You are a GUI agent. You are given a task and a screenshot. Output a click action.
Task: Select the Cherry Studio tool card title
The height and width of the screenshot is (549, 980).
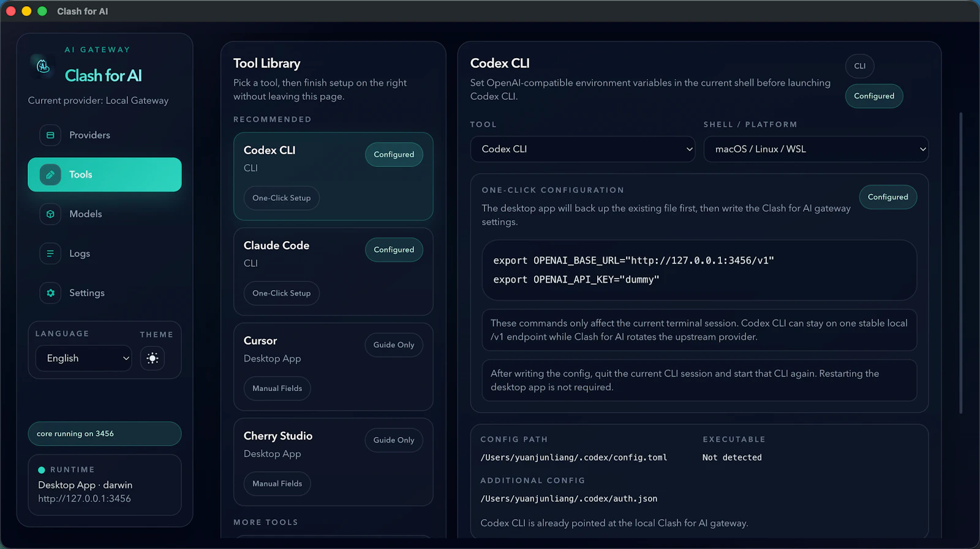pyautogui.click(x=278, y=436)
